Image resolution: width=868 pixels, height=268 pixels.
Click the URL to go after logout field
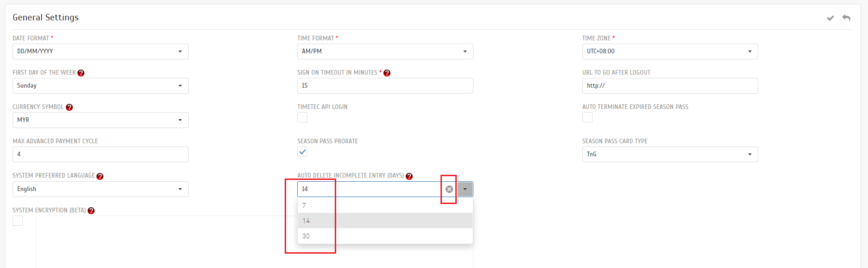click(x=670, y=86)
